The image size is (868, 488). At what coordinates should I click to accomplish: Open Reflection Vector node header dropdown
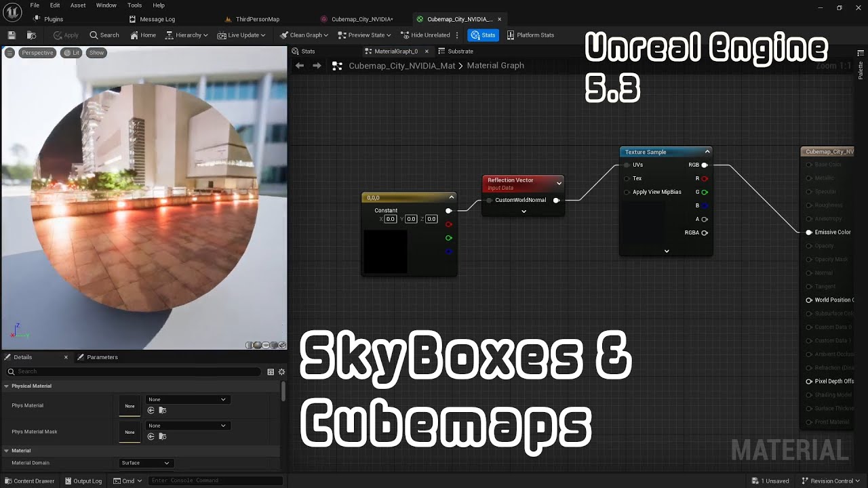[x=559, y=183]
